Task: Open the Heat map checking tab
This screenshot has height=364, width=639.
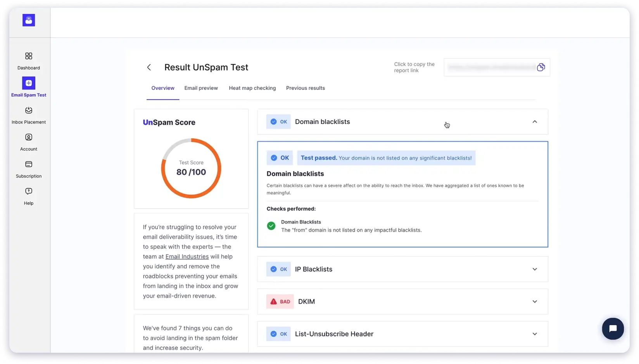Action: 252,88
